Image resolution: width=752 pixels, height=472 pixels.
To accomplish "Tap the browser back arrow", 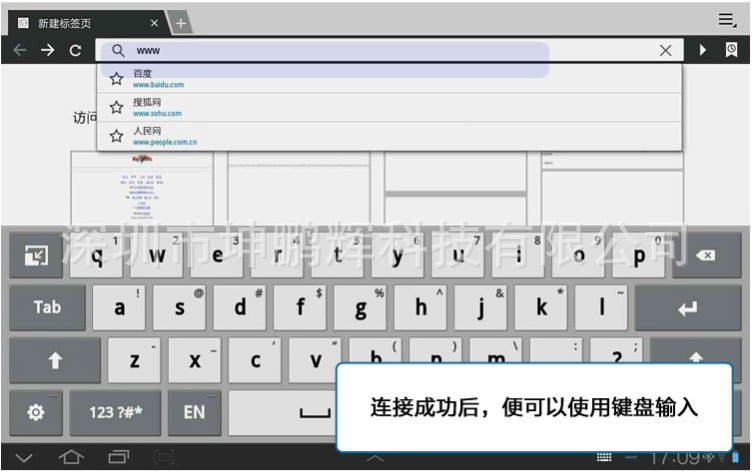I will (20, 50).
